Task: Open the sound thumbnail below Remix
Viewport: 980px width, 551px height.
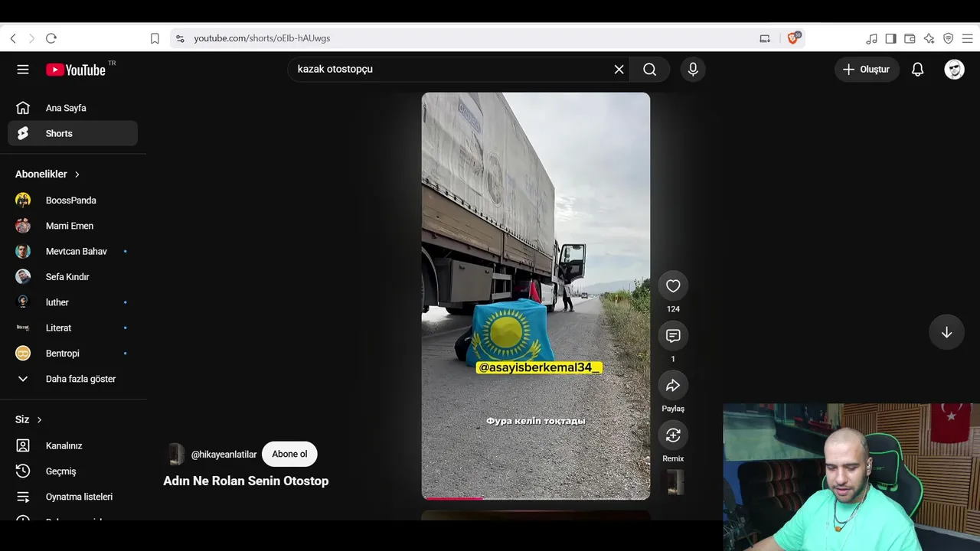Action: coord(675,482)
